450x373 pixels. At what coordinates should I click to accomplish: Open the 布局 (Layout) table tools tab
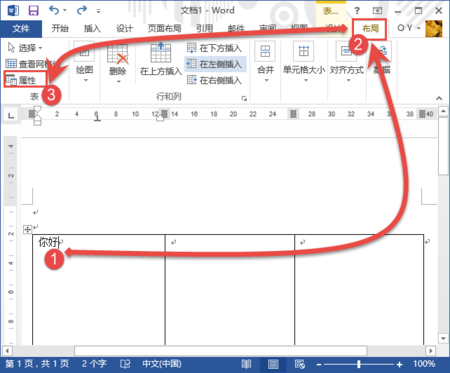click(x=370, y=29)
